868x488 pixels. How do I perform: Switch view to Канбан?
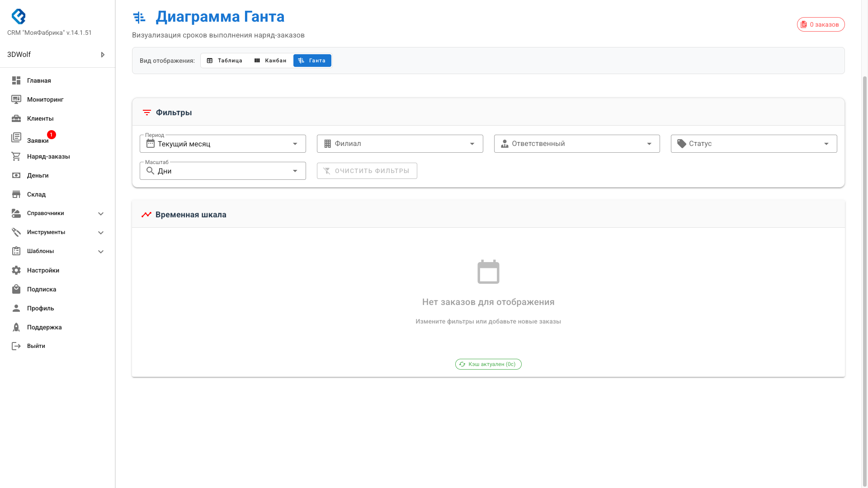tap(270, 61)
